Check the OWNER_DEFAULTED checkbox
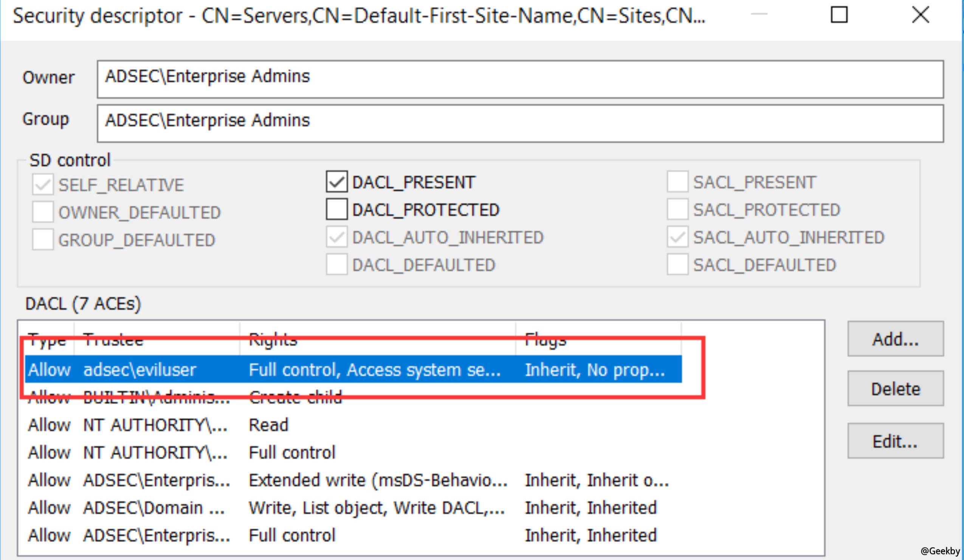 click(42, 212)
